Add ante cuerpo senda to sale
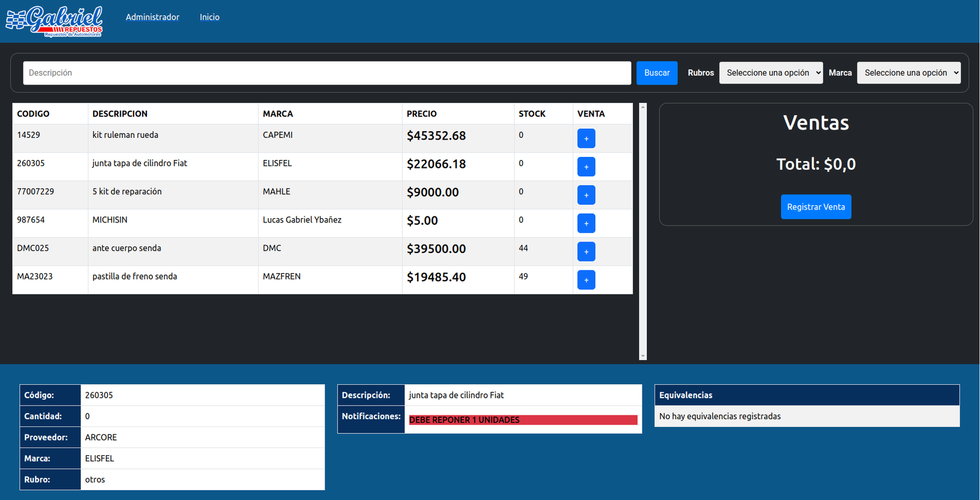Viewport: 980px width, 500px height. tap(586, 251)
